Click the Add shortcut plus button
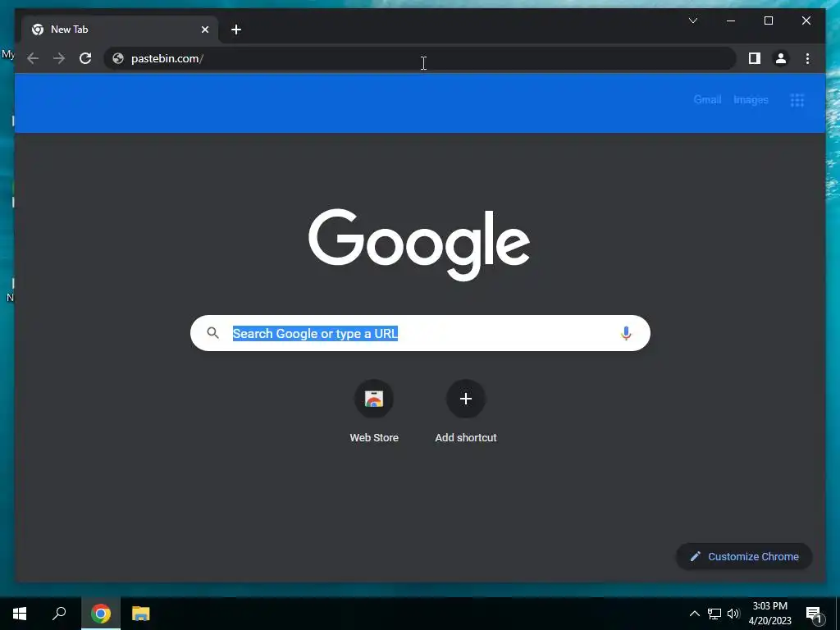Viewport: 840px width, 630px height. 466,399
